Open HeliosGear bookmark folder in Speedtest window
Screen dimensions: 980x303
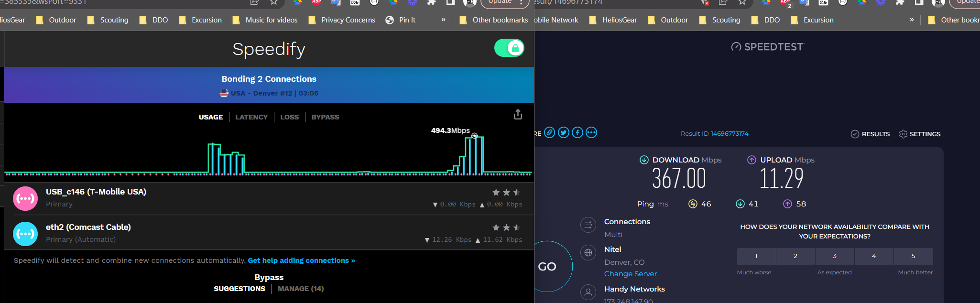(613, 20)
